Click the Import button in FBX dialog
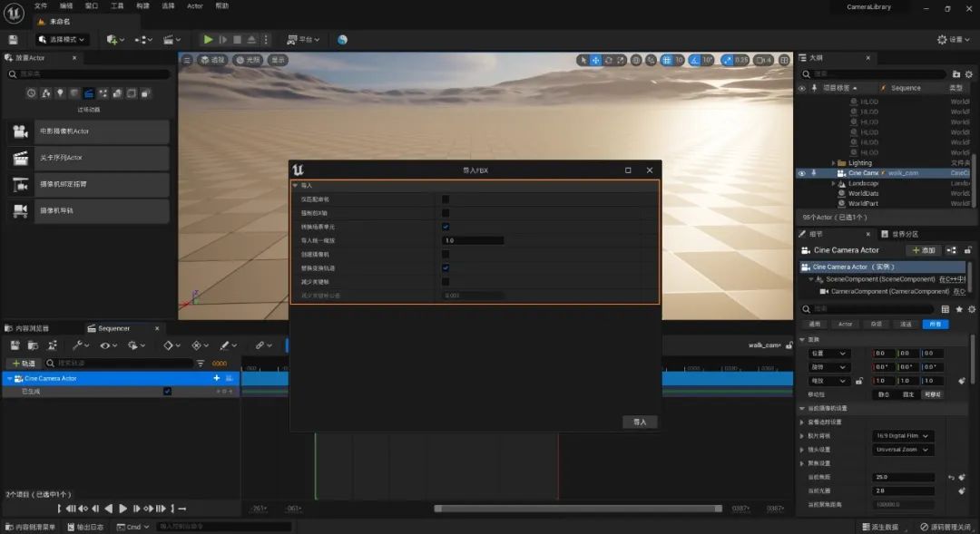Screen dimensions: 980x534 (640, 422)
